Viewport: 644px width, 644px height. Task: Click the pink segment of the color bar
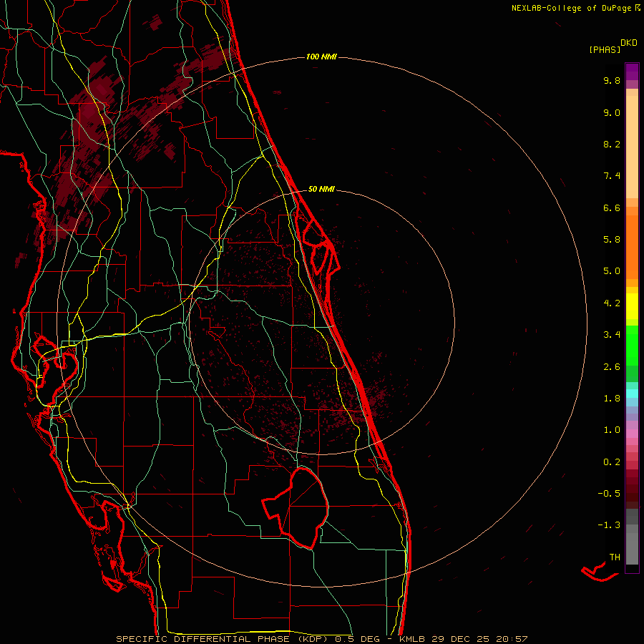(x=632, y=434)
